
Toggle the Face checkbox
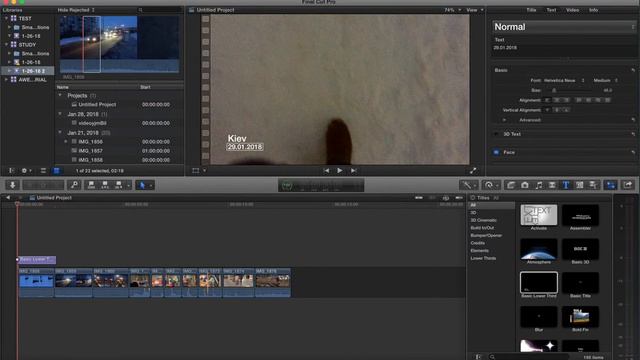[x=496, y=152]
